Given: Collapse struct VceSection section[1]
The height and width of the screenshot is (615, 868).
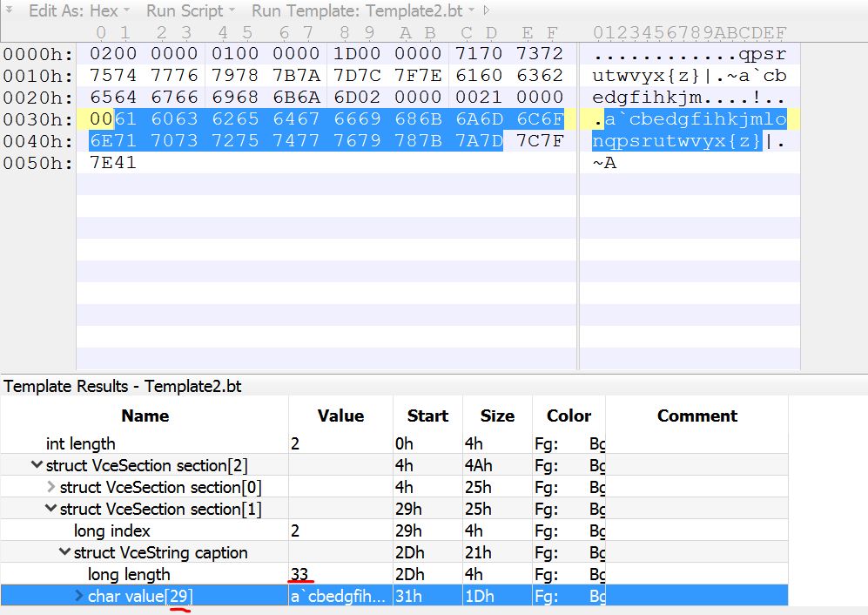Looking at the screenshot, I should (50, 508).
